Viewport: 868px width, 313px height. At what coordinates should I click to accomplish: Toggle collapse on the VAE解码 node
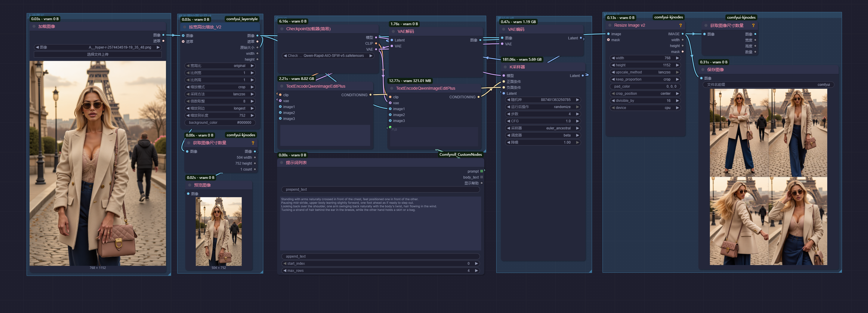(x=393, y=31)
